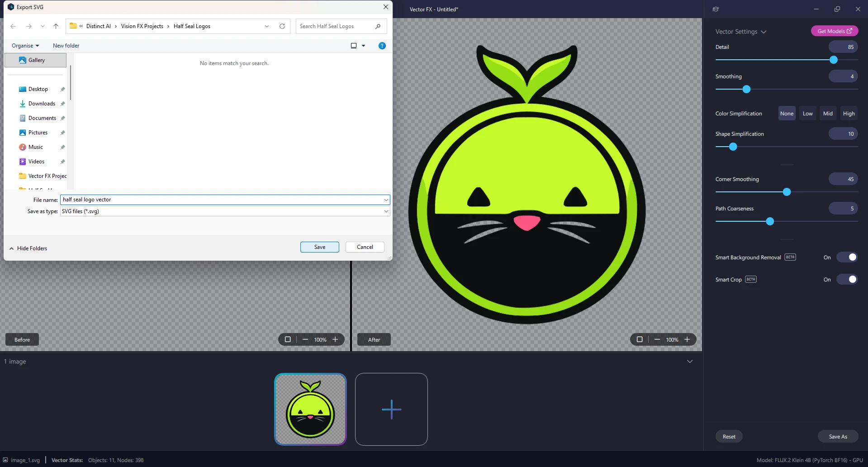Zoom in the After preview

click(x=687, y=339)
